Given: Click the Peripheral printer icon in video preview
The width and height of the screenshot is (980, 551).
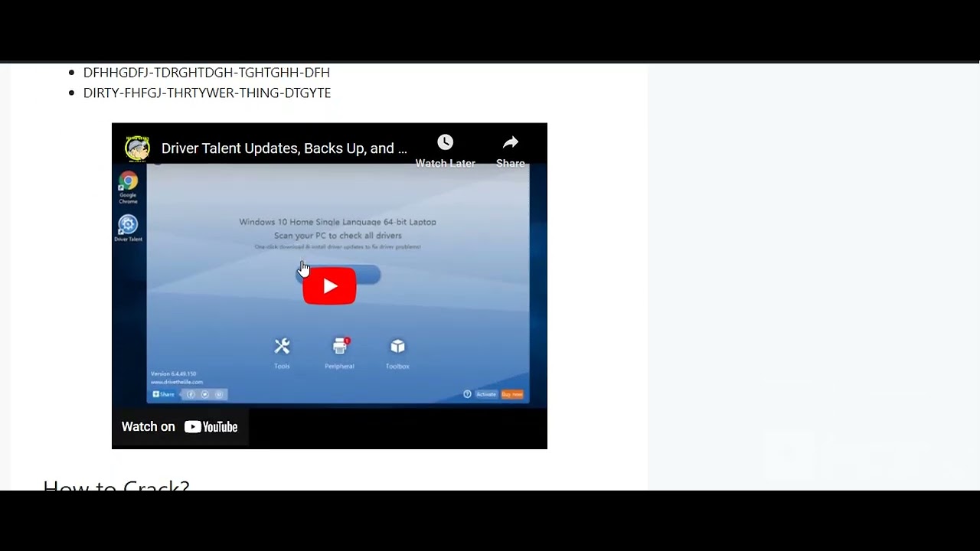Looking at the screenshot, I should tap(340, 347).
